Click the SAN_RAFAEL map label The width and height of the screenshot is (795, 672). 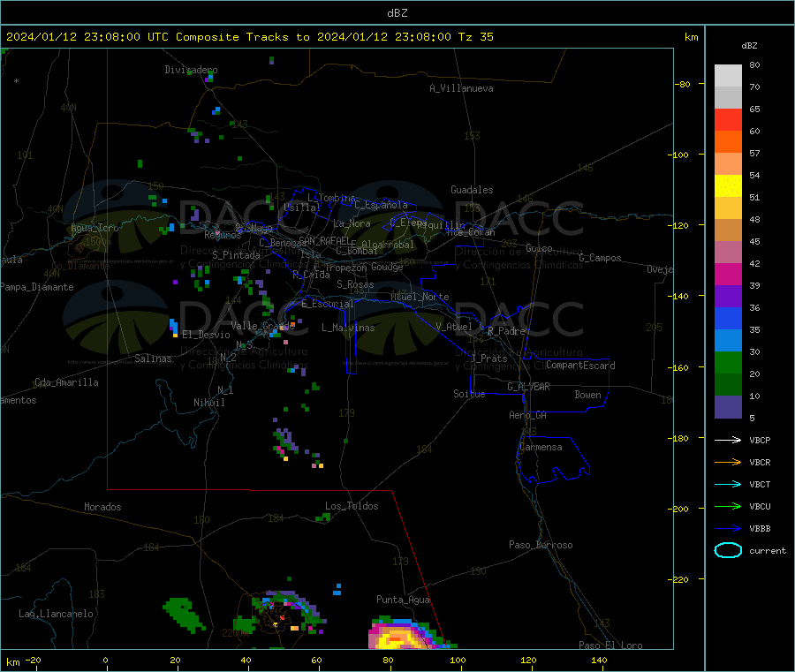click(324, 240)
